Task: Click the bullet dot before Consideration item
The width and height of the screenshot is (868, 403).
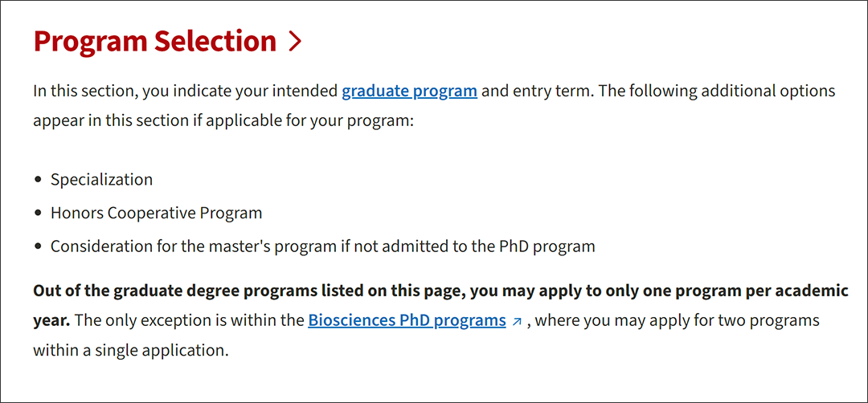Action: (38, 246)
